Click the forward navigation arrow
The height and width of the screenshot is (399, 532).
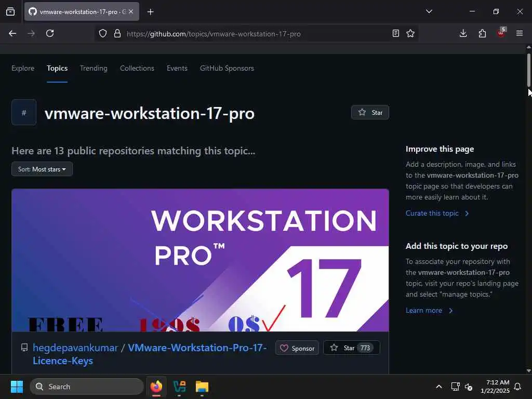[31, 33]
